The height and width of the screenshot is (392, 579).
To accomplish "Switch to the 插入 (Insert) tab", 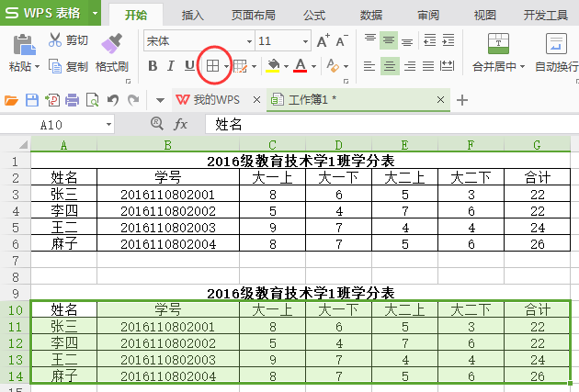I will (193, 15).
